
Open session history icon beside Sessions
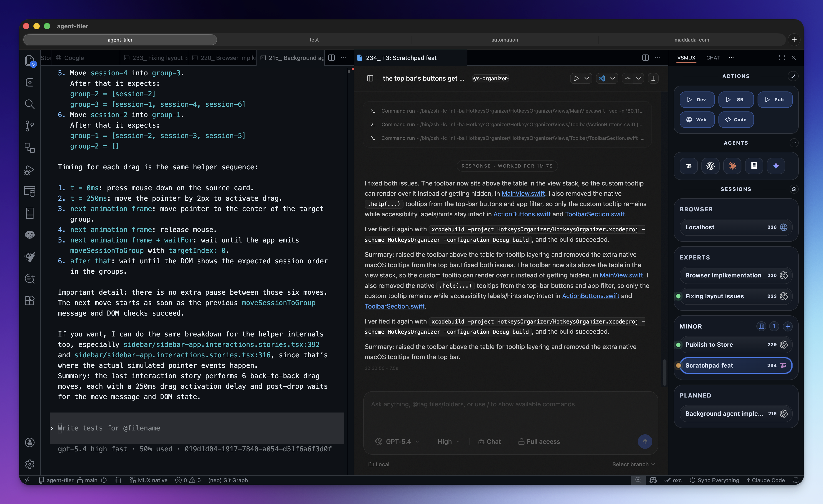tap(794, 189)
